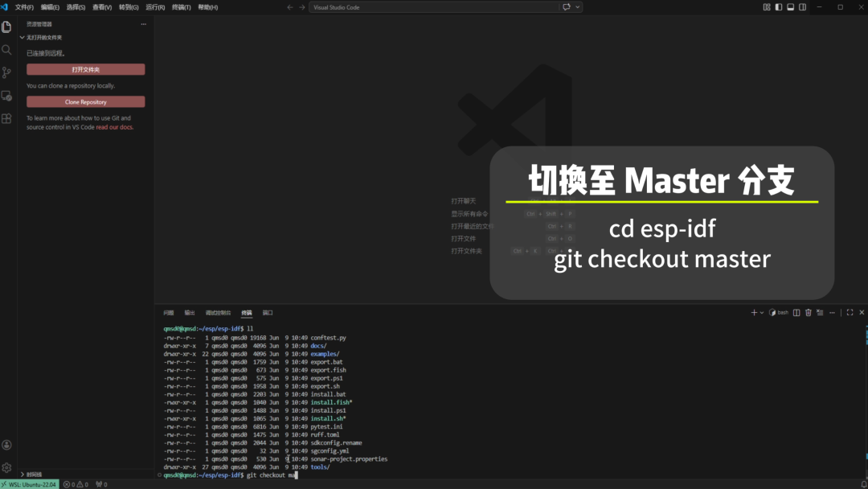This screenshot has height=489, width=868.
Task: Switch to the 端口 panel tab
Action: pos(268,313)
